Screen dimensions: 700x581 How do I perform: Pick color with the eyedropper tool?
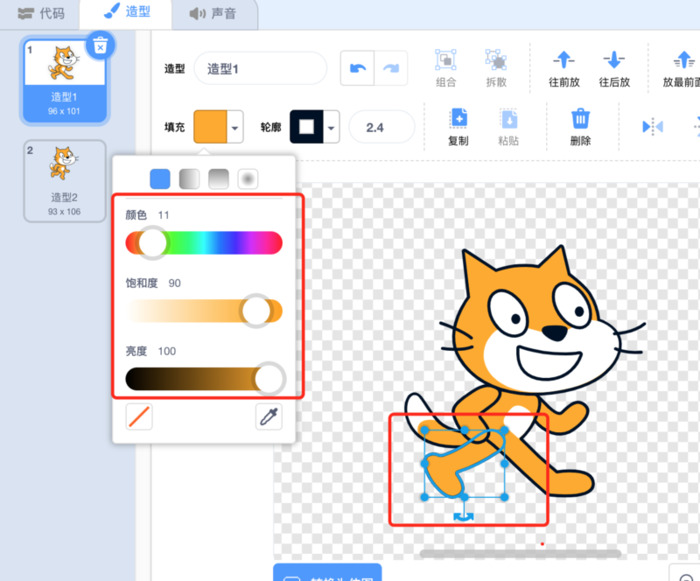pos(269,417)
